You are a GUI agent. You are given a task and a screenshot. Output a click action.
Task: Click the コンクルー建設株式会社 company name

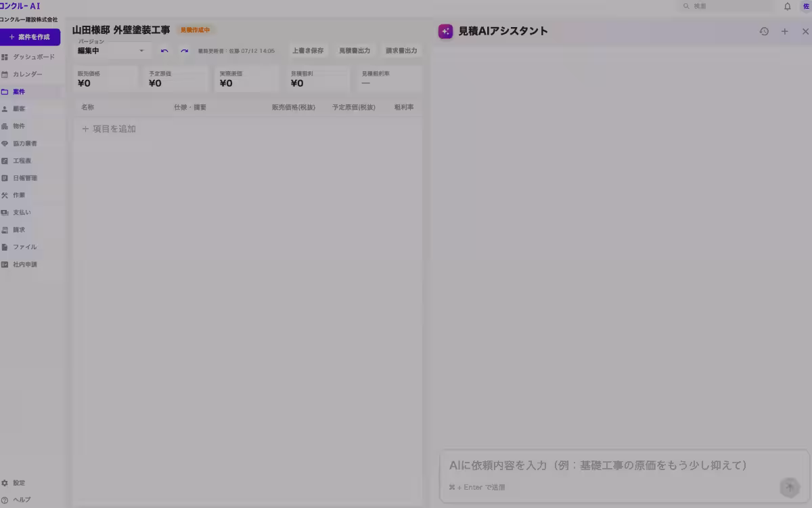tap(29, 20)
